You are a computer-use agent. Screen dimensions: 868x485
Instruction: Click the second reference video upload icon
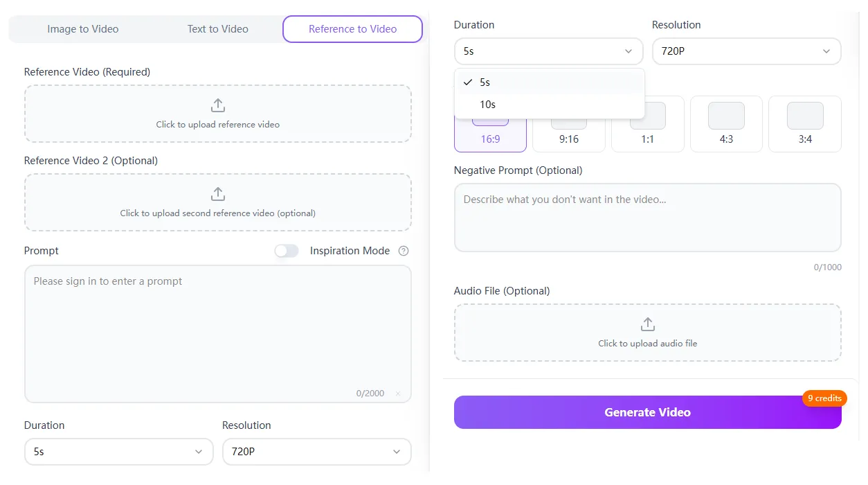(218, 194)
